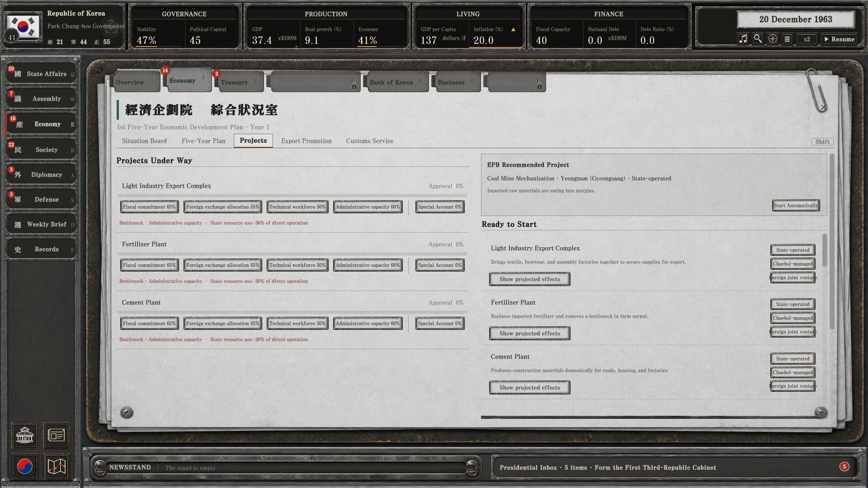This screenshot has height=488, width=868.
Task: Show projected effects for Light Industry Export Complex
Action: (x=529, y=279)
